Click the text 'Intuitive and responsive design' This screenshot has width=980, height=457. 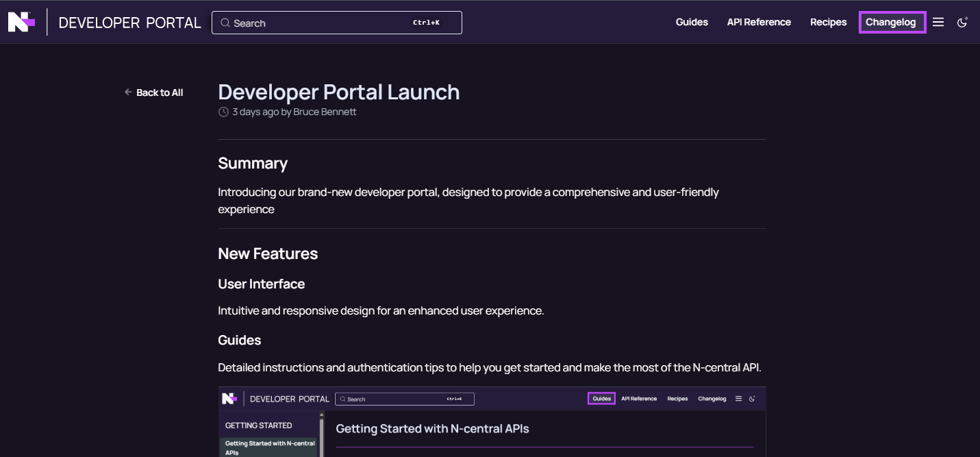click(296, 310)
